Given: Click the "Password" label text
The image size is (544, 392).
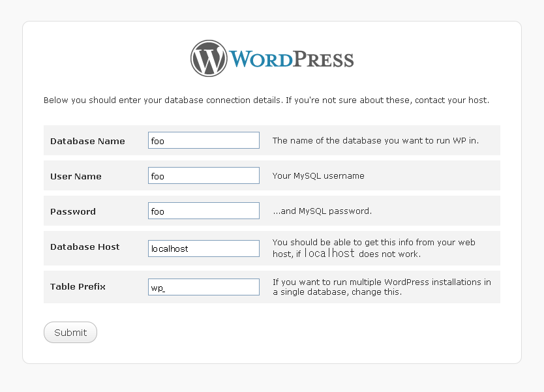Looking at the screenshot, I should 73,211.
